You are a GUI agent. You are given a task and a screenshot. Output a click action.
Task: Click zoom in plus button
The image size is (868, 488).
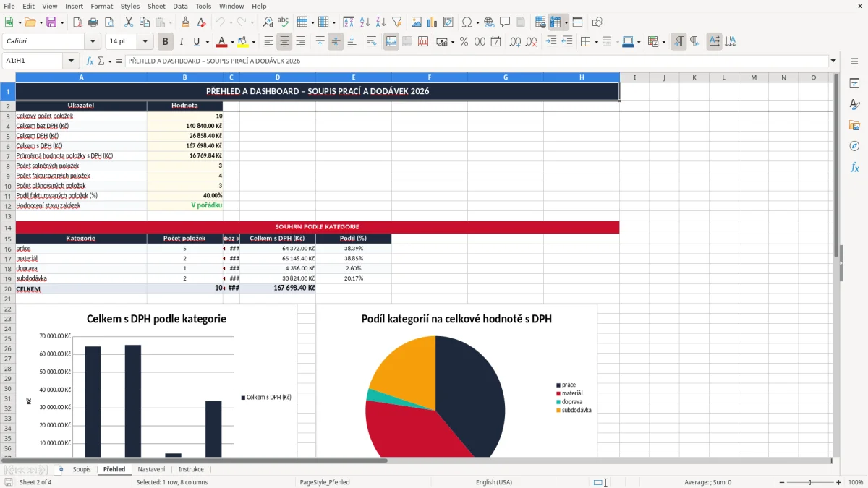coord(838,482)
